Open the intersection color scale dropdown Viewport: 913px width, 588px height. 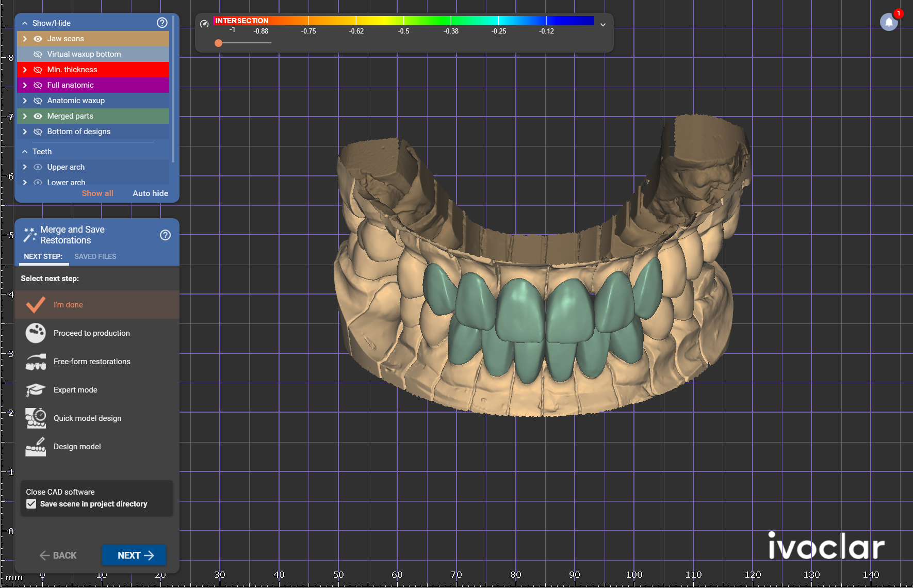[x=603, y=25]
